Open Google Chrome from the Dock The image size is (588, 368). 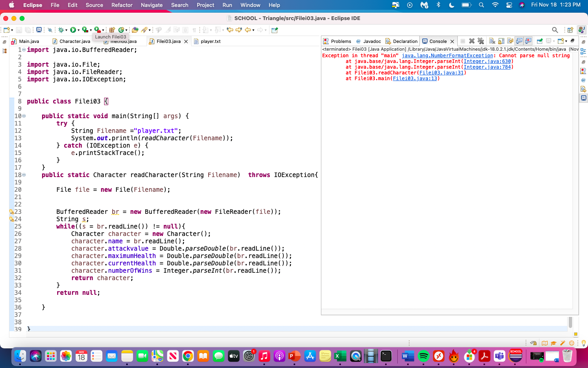pyautogui.click(x=188, y=356)
